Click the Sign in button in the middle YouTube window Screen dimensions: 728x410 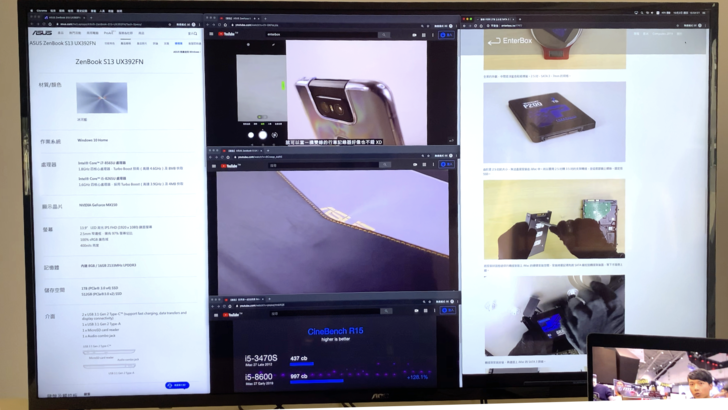click(x=447, y=164)
